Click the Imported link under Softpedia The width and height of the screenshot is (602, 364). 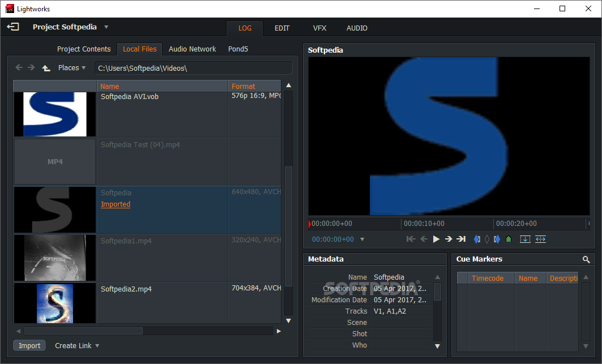tap(116, 204)
